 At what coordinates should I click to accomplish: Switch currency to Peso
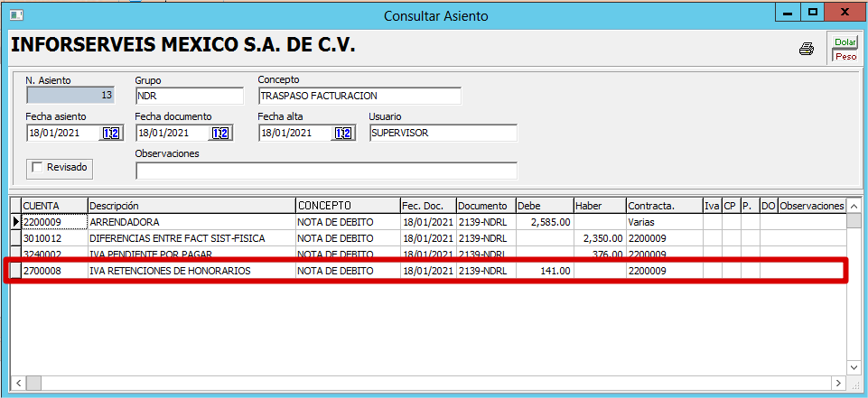(x=845, y=56)
